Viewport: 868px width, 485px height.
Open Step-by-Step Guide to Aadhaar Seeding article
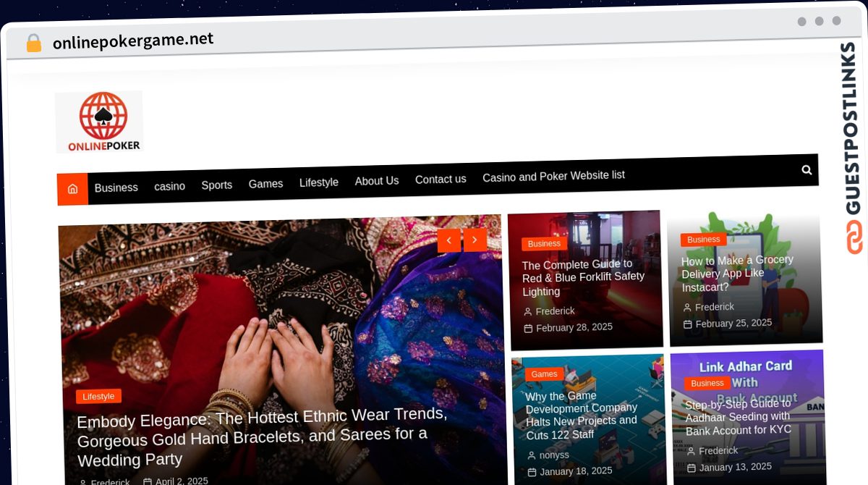[739, 417]
